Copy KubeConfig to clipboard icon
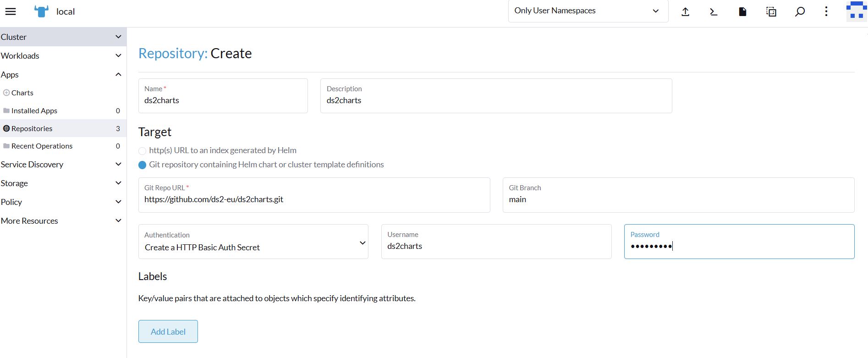The image size is (868, 358). pos(771,12)
